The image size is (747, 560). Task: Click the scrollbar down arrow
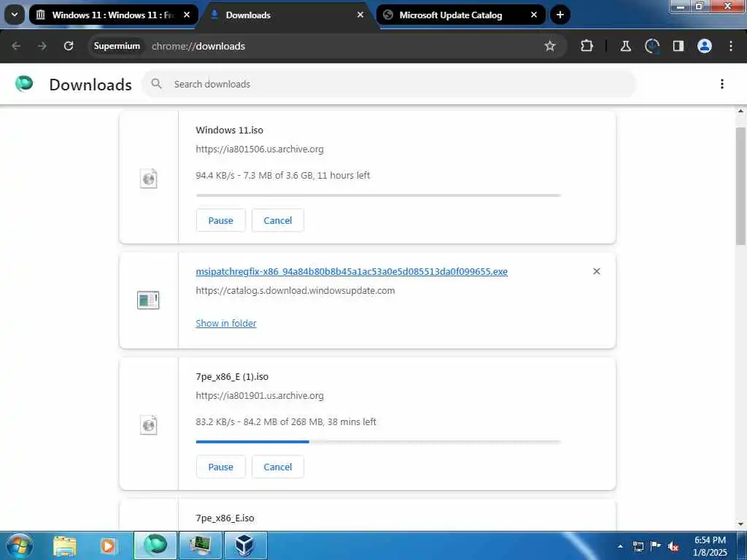(x=741, y=525)
